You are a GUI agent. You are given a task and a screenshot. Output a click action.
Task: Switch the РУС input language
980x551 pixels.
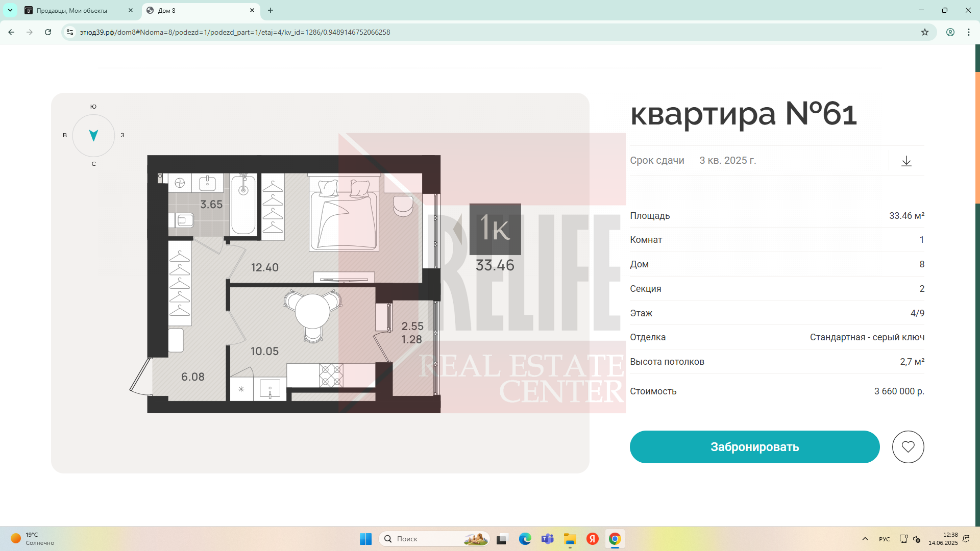click(x=885, y=539)
